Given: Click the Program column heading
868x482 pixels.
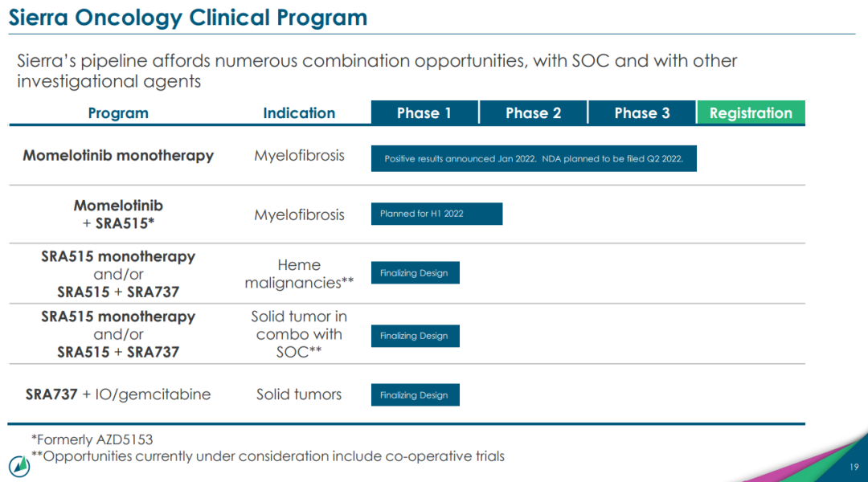Looking at the screenshot, I should [118, 113].
